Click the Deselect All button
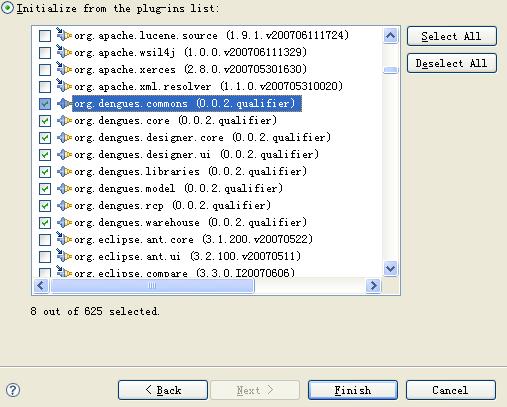 (x=452, y=63)
